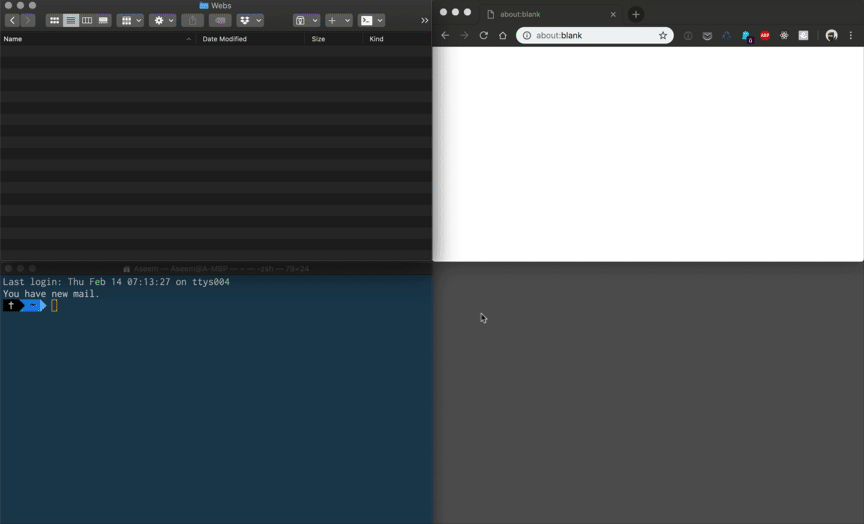864x524 pixels.
Task: Sort files by Date Modified column
Action: (224, 39)
